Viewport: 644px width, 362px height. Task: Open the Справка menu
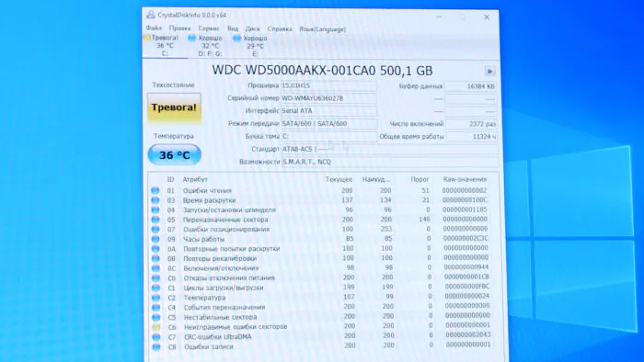pyautogui.click(x=280, y=28)
